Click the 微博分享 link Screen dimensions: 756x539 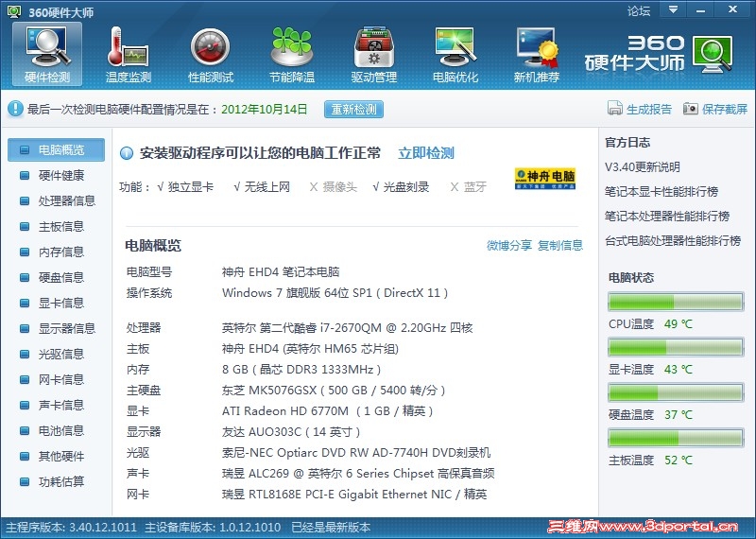click(509, 246)
